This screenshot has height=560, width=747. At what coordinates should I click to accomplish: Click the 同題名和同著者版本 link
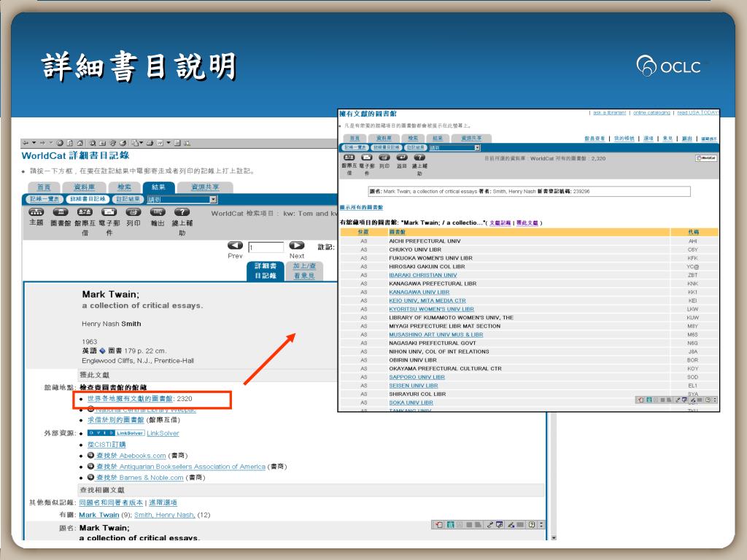(x=111, y=502)
